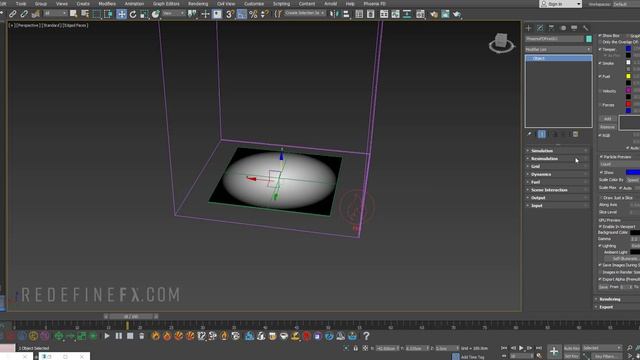Screen dimensions: 640x360
Task: Select the Rotate tool in toolbar
Action: pyautogui.click(x=133, y=14)
